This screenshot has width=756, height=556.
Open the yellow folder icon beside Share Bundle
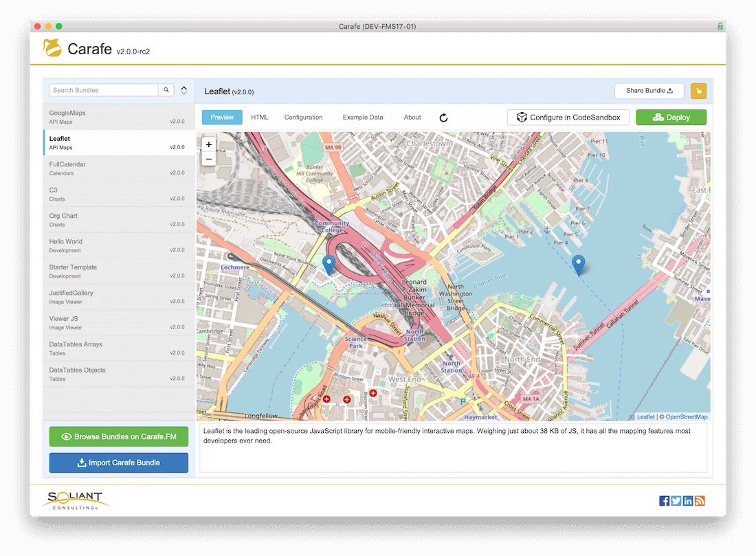pos(698,91)
